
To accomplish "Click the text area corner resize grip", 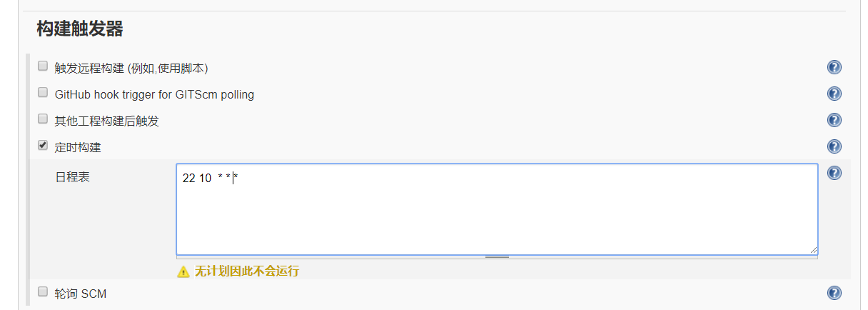I will 814,250.
